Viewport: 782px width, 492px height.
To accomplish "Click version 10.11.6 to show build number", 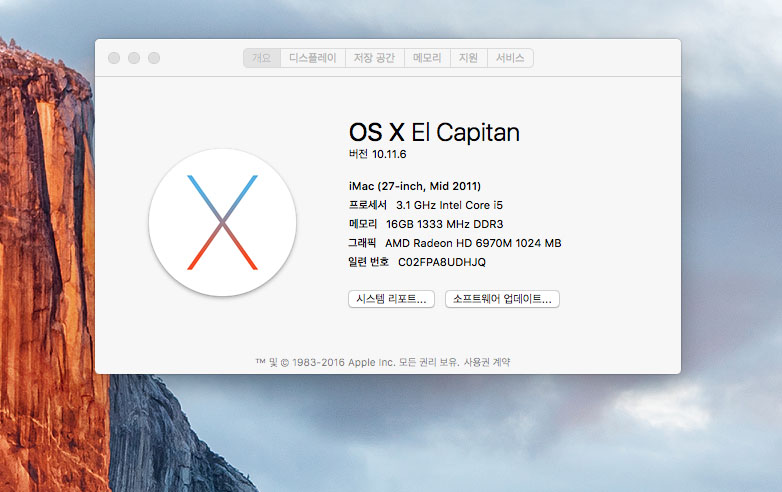I will coord(389,154).
